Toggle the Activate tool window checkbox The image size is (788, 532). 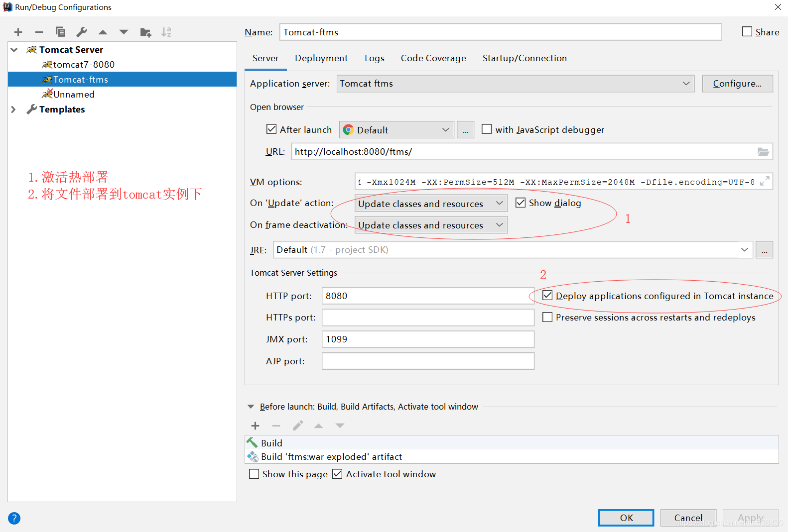coord(337,474)
